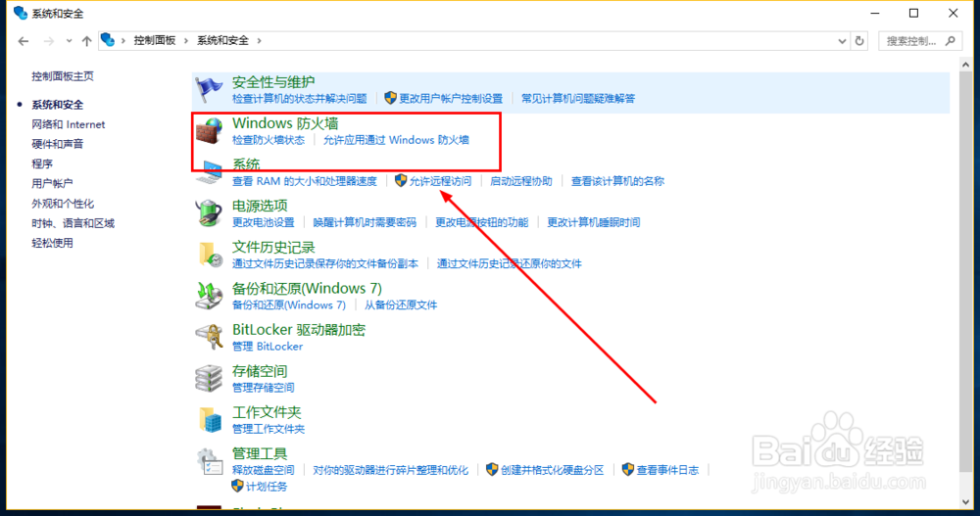980x516 pixels.
Task: Open 电源选项 heading
Action: [x=260, y=206]
